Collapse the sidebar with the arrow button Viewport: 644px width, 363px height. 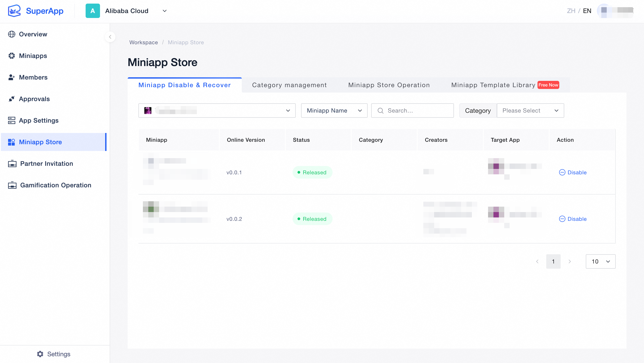tap(110, 37)
